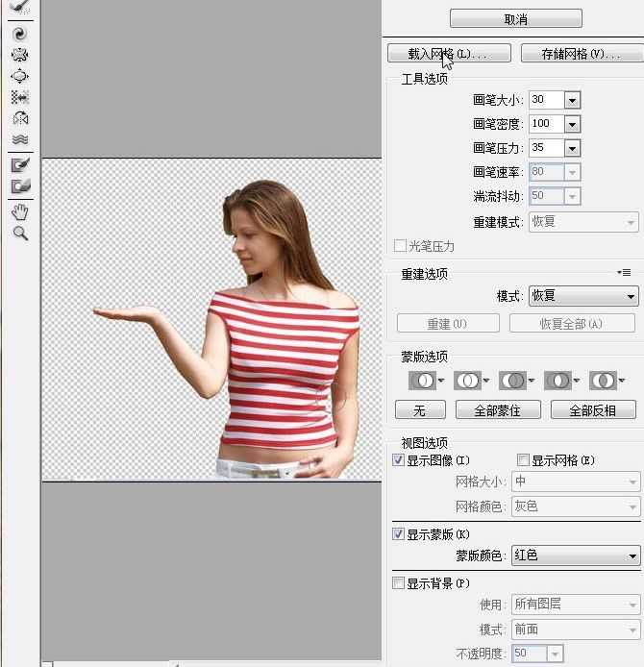Click the 画笔压力 value field showing 35
Screen dimensions: 644x667
tap(546, 148)
